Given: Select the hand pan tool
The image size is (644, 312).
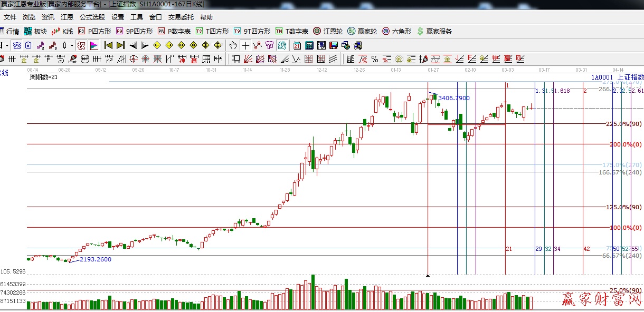Looking at the screenshot, I should (x=233, y=45).
